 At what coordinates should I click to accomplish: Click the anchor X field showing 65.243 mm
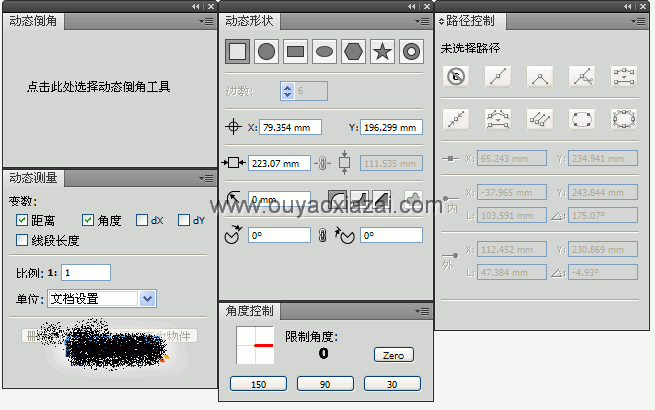tap(512, 158)
